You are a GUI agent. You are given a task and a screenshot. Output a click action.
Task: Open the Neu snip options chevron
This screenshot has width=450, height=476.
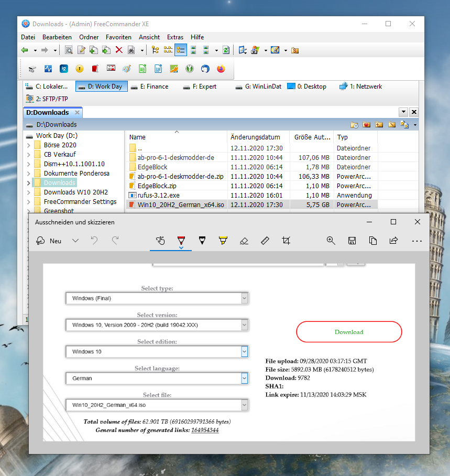pyautogui.click(x=75, y=241)
